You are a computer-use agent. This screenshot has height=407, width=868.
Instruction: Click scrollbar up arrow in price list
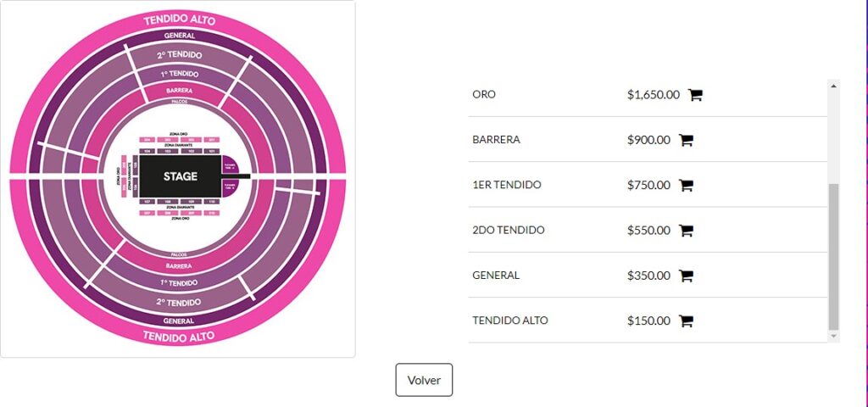[x=834, y=85]
